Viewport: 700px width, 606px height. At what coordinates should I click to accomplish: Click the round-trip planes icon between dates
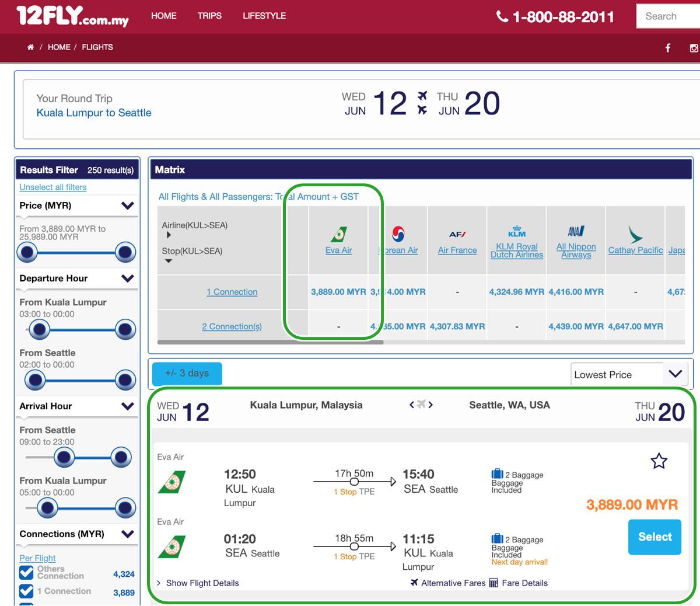click(x=422, y=103)
